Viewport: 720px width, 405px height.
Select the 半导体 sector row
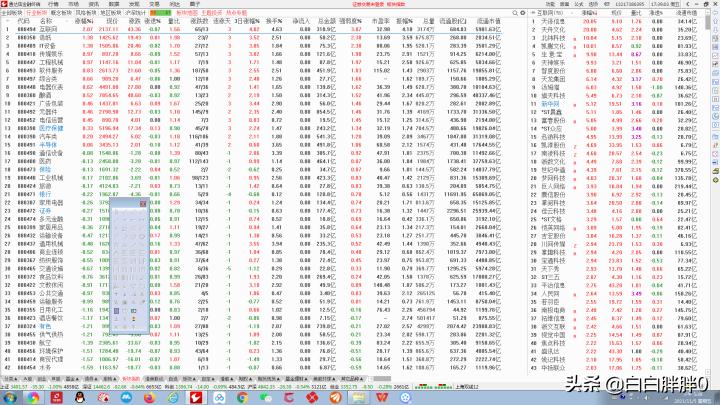tap(251, 145)
